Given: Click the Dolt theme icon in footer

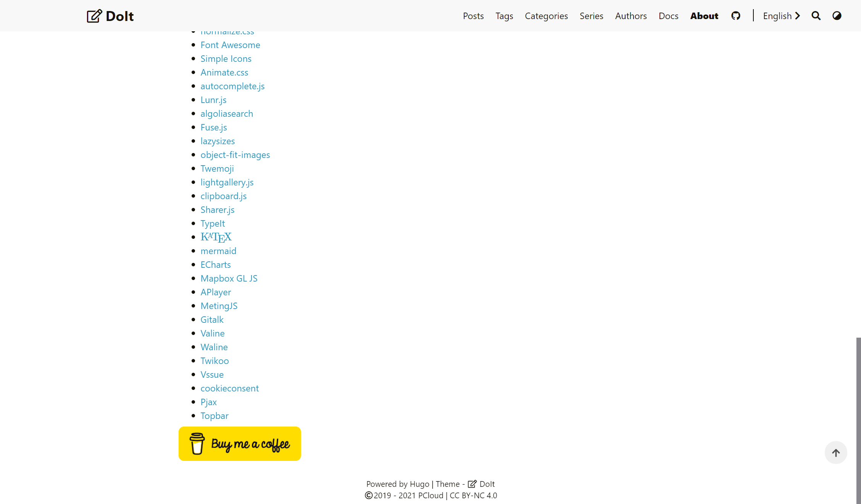Looking at the screenshot, I should [472, 484].
